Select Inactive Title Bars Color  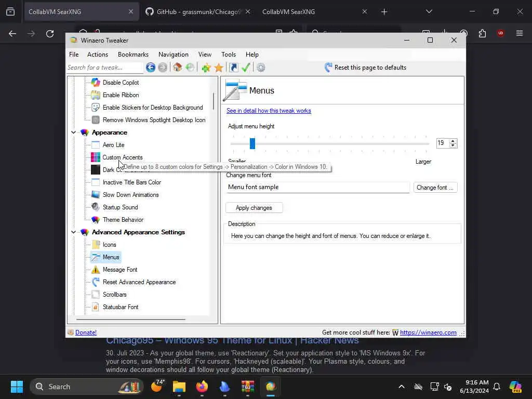[x=132, y=182]
